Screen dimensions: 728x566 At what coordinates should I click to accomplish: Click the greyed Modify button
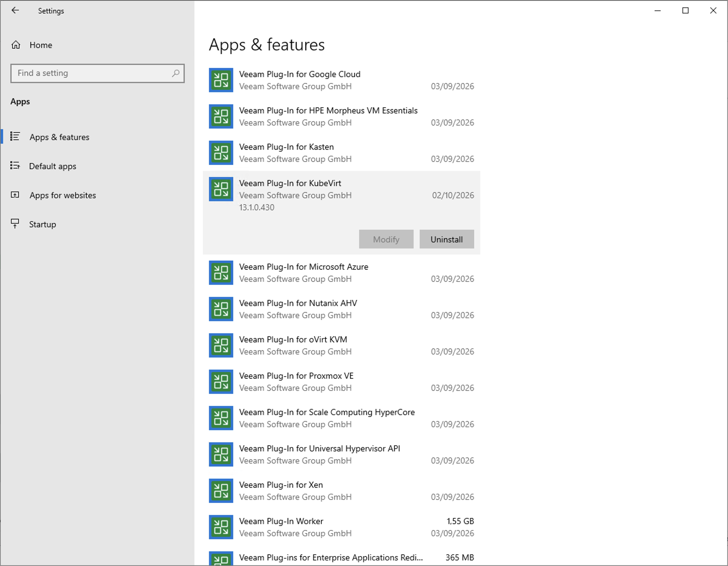(x=386, y=239)
